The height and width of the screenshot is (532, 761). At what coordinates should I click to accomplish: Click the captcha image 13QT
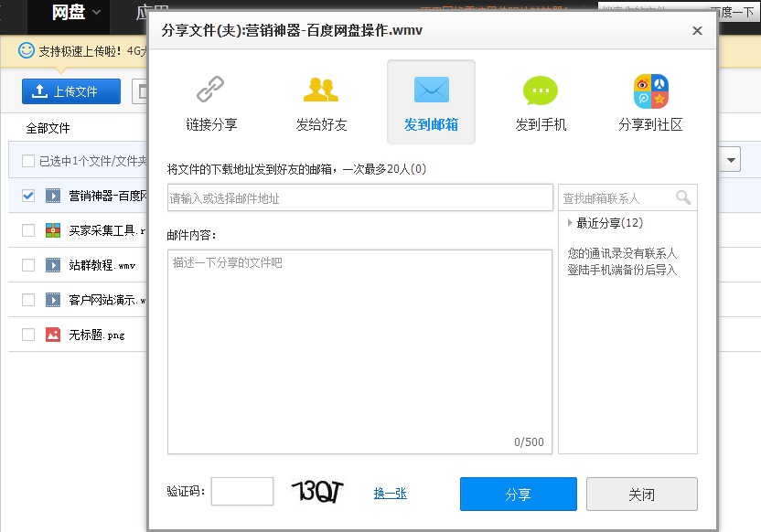(x=317, y=492)
